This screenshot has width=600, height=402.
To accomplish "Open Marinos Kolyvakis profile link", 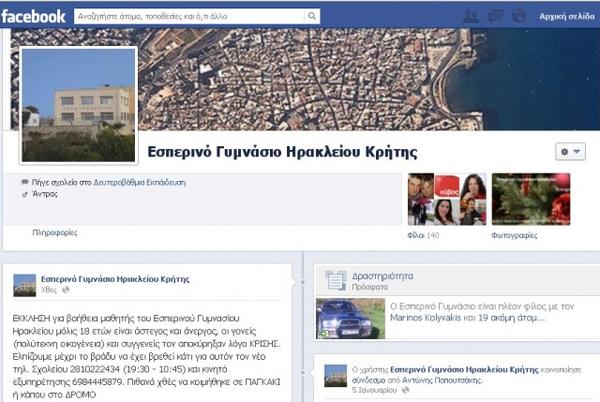I will [425, 318].
